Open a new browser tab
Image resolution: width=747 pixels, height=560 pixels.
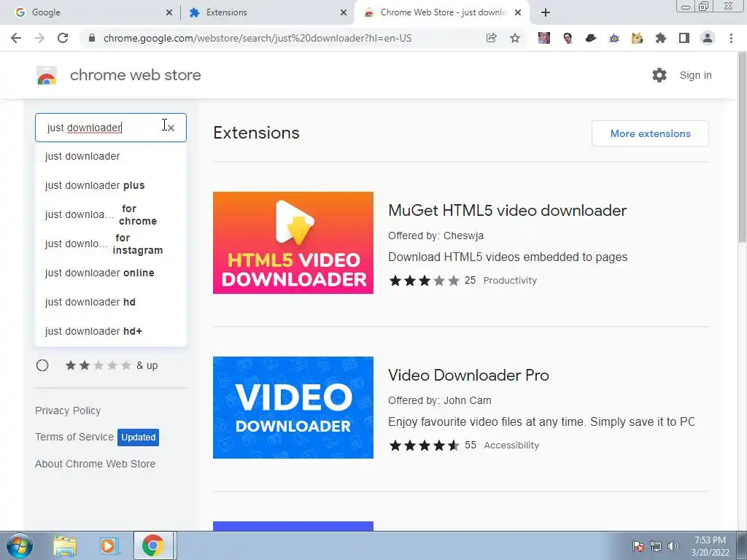(546, 12)
